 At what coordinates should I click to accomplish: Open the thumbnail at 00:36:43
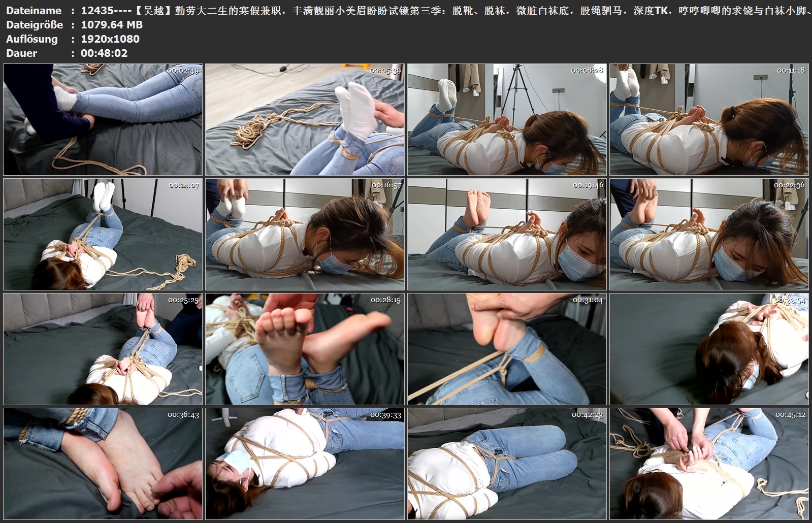tap(103, 464)
